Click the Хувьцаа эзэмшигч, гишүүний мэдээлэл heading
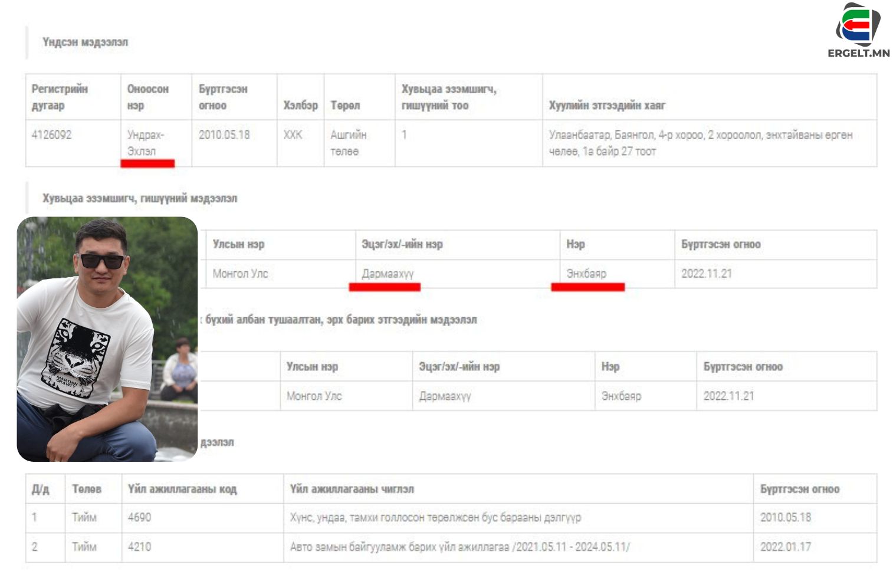Image resolution: width=893 pixels, height=588 pixels. 140,199
